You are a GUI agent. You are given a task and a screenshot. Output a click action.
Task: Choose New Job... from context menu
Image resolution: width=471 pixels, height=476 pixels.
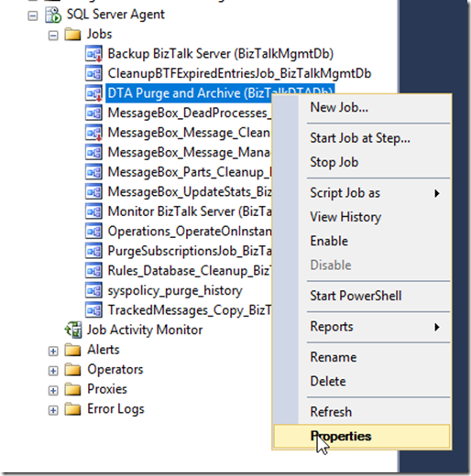[362, 108]
